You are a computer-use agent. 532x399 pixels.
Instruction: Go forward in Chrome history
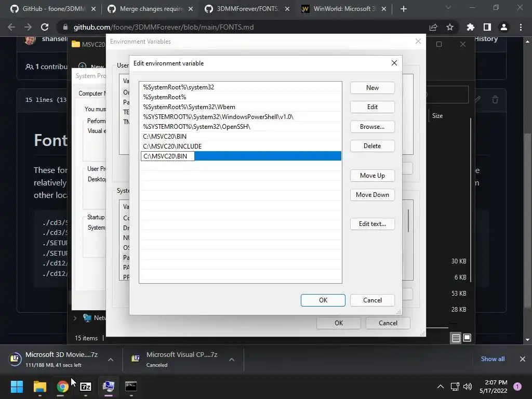[28, 27]
